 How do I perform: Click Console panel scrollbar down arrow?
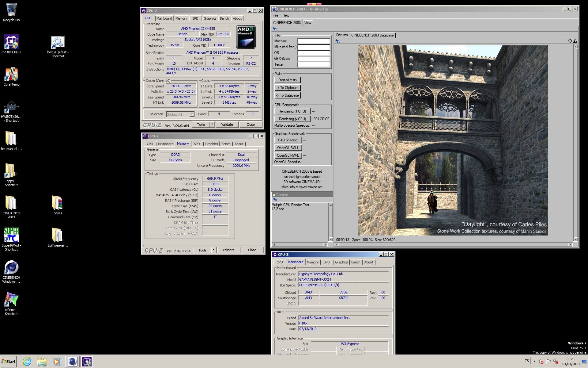[330, 239]
